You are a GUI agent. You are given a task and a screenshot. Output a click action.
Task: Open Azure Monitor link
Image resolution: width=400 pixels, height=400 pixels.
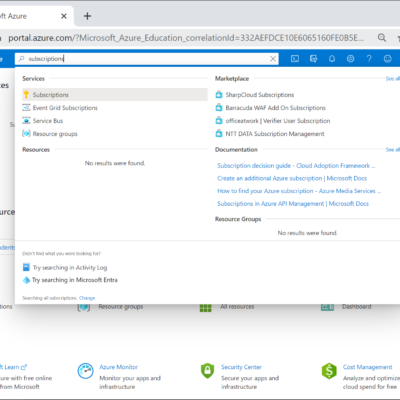coord(118,367)
